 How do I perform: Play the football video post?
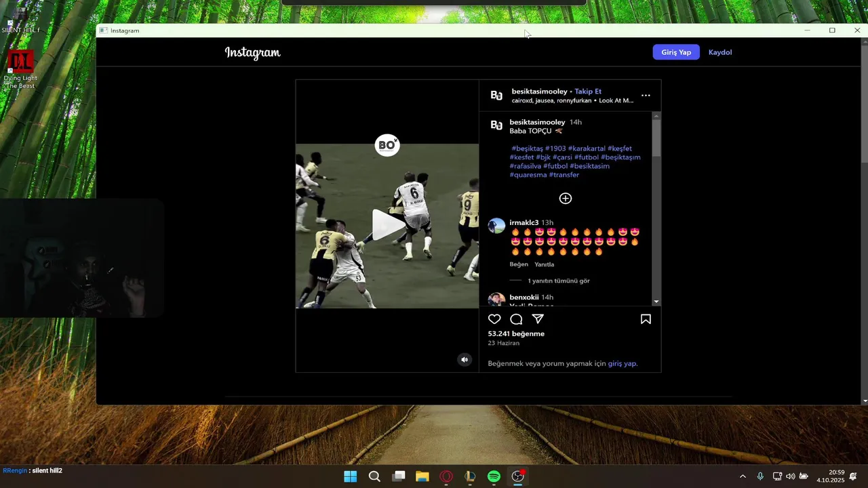pyautogui.click(x=387, y=224)
